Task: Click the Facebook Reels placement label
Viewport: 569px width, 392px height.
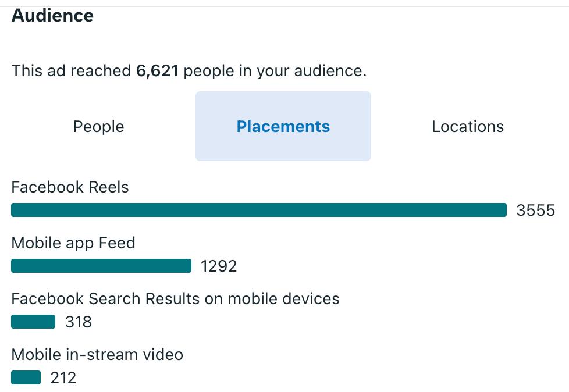Action: point(70,187)
